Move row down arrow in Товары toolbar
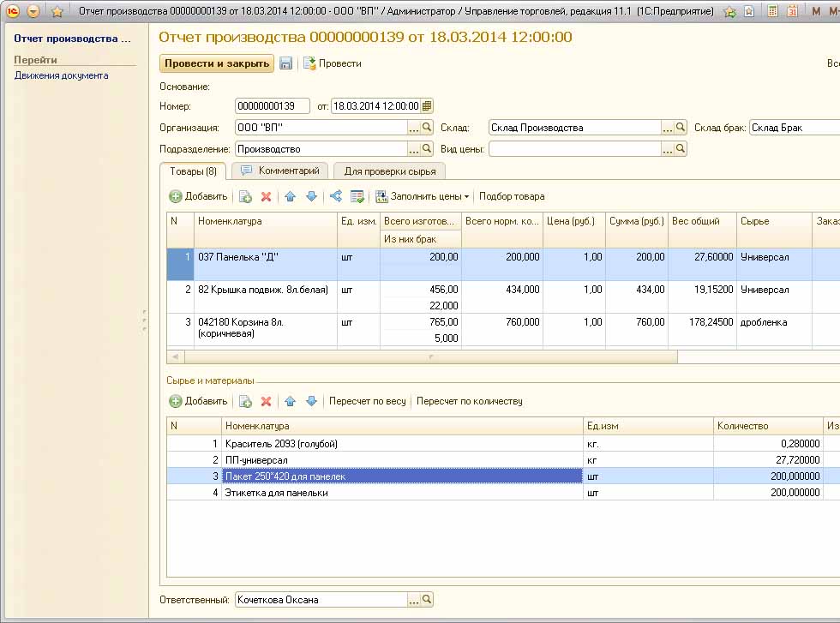The height and width of the screenshot is (623, 840). pyautogui.click(x=311, y=196)
